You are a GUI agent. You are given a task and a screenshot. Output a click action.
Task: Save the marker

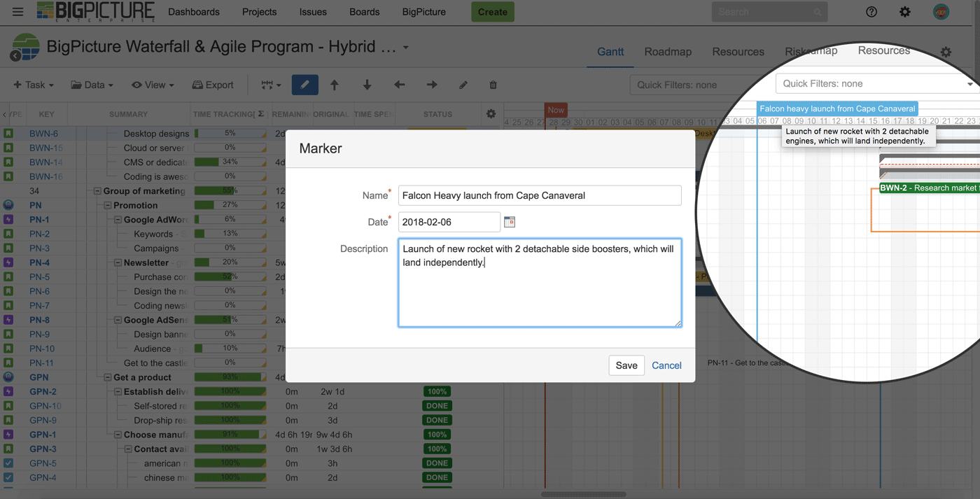click(x=626, y=365)
